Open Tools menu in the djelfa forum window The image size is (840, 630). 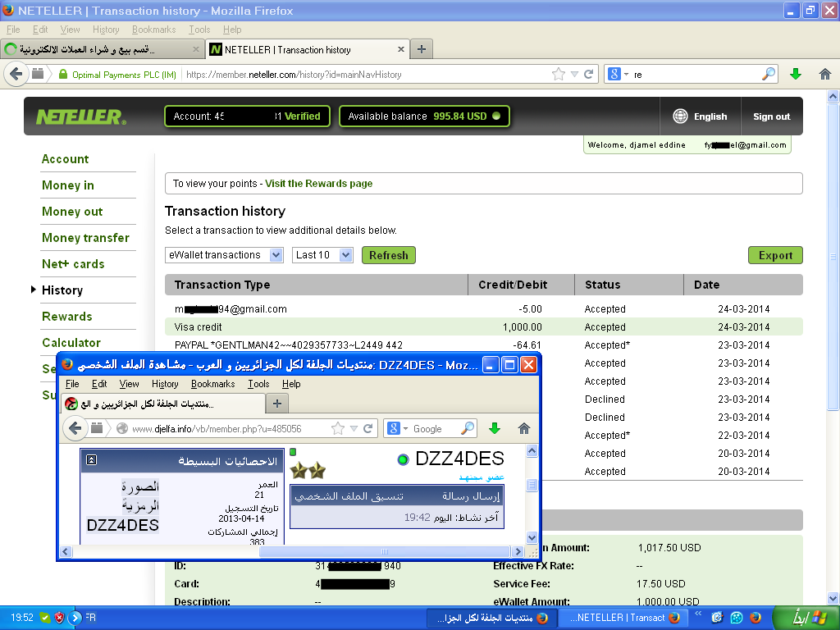pos(258,384)
